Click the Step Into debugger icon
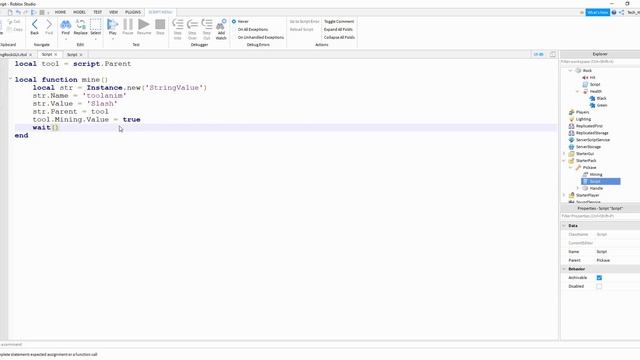This screenshot has height=360, width=640. pyautogui.click(x=178, y=29)
